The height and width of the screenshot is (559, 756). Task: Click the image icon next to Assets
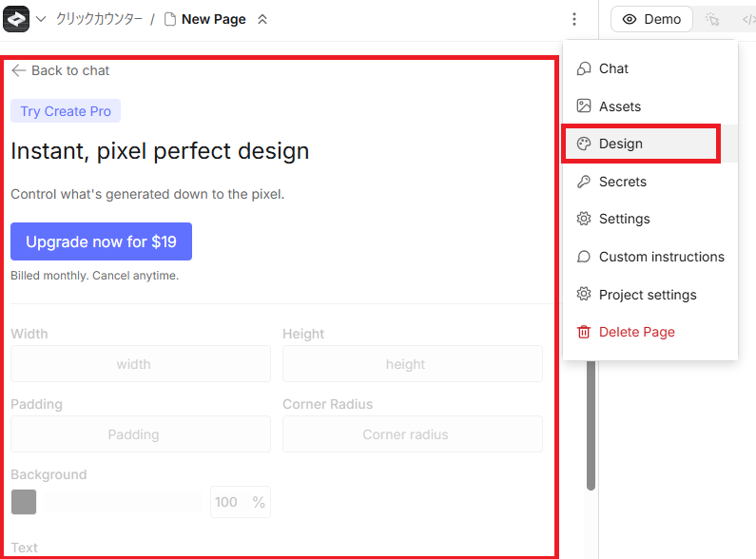tap(583, 106)
